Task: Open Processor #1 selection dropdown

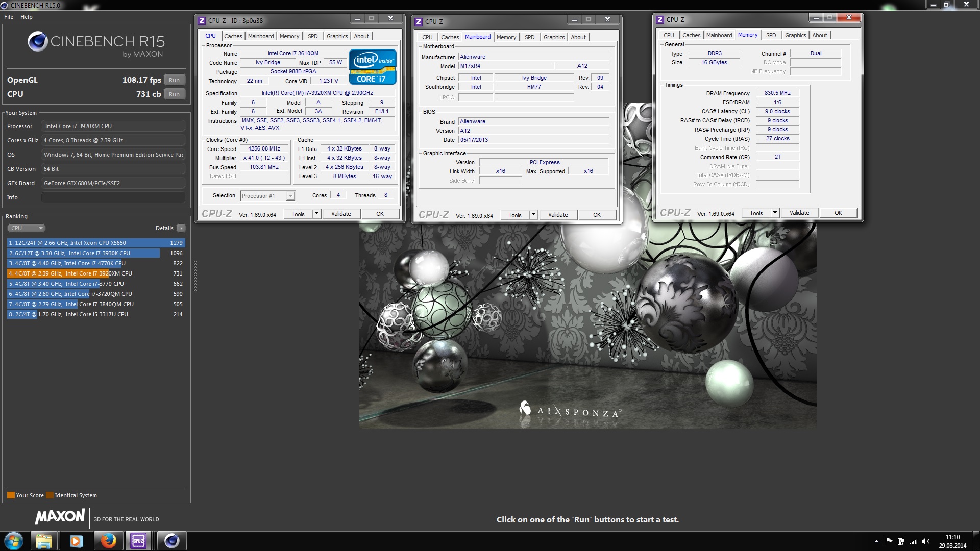Action: click(x=267, y=196)
